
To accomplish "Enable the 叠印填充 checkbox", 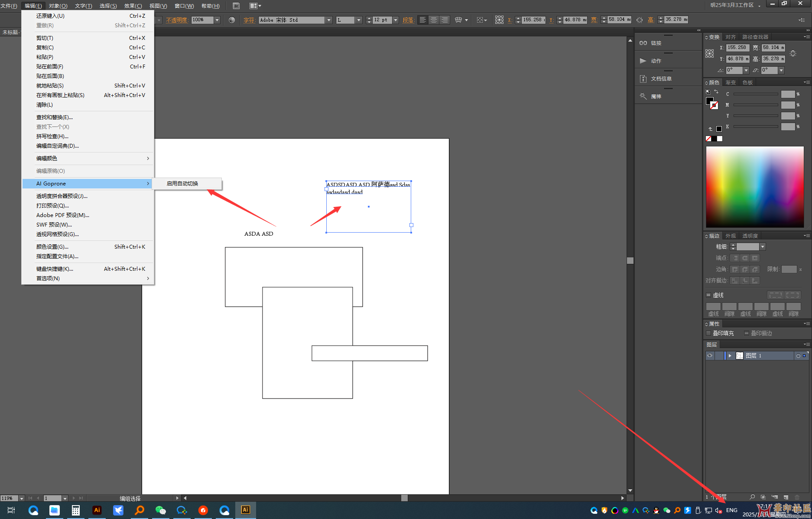I will [x=709, y=333].
